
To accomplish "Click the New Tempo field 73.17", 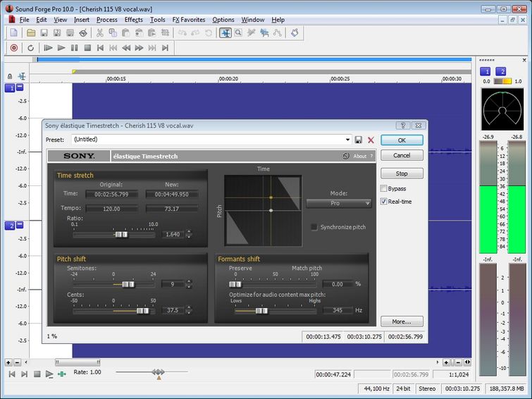I will click(x=172, y=209).
